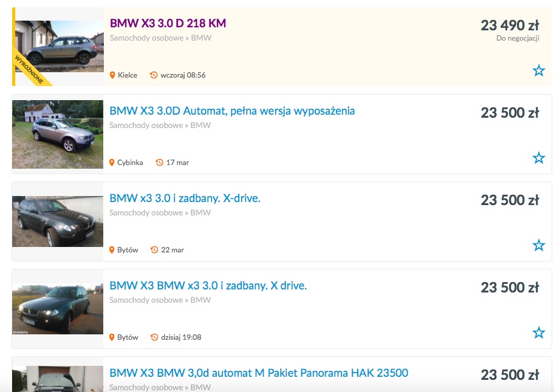554x392 pixels.
Task: Star the Bytów 22 mar listing
Action: click(x=538, y=245)
